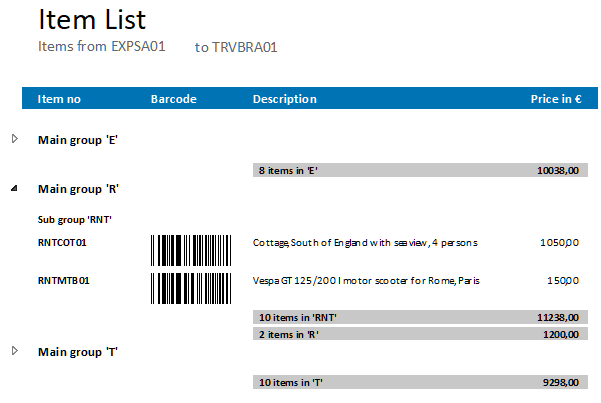Select the Description column header
The image size is (601, 403).
click(285, 99)
